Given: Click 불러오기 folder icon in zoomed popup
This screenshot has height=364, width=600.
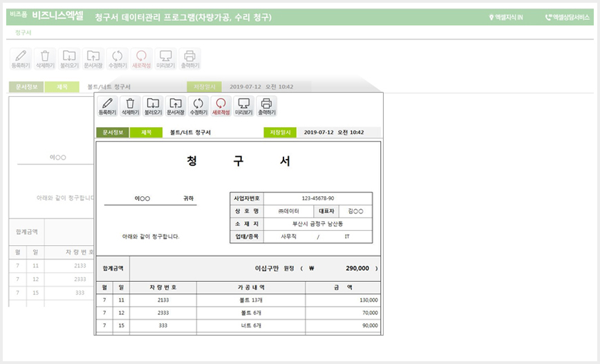Looking at the screenshot, I should [x=153, y=106].
